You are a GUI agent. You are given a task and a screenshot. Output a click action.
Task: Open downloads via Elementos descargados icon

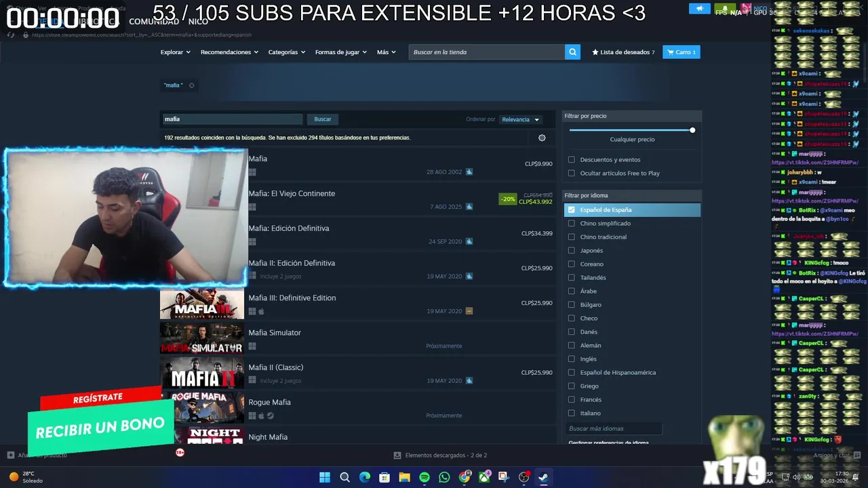(x=397, y=455)
